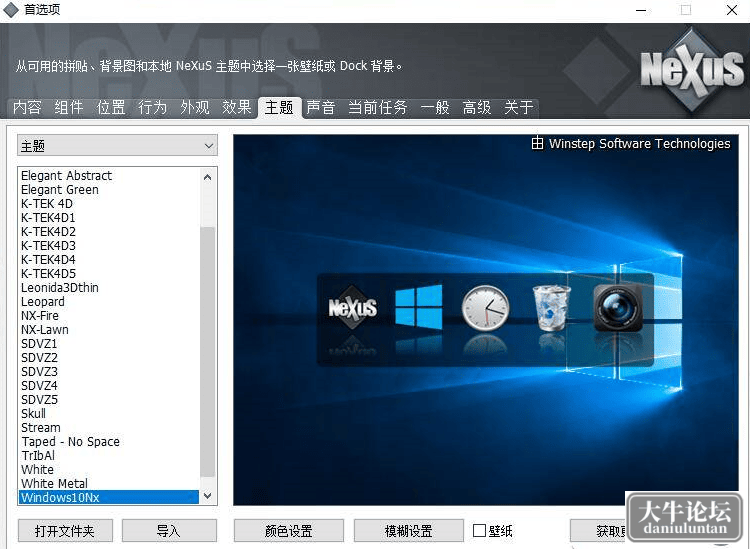Select the SDVZ1 theme

[109, 343]
